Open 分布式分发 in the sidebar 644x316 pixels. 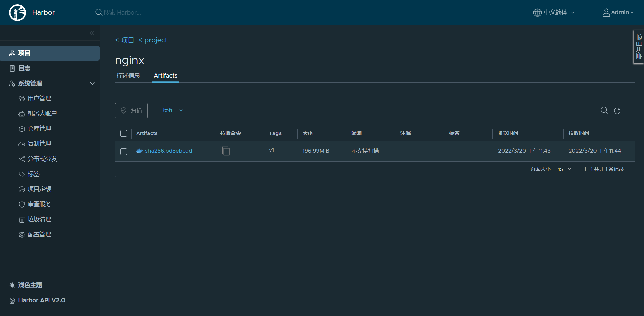coord(42,159)
